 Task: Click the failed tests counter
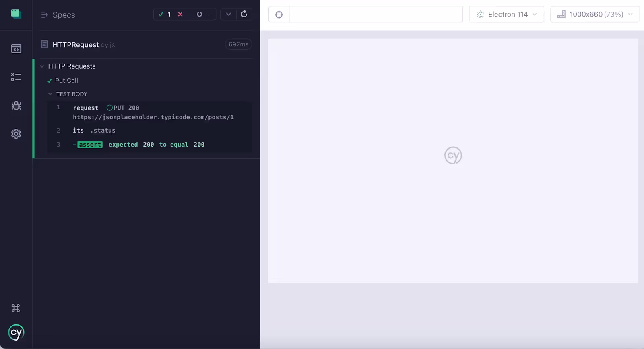point(184,14)
